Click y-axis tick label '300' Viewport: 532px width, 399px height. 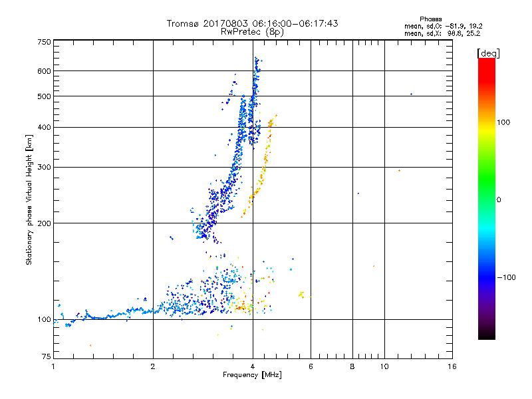click(x=44, y=168)
